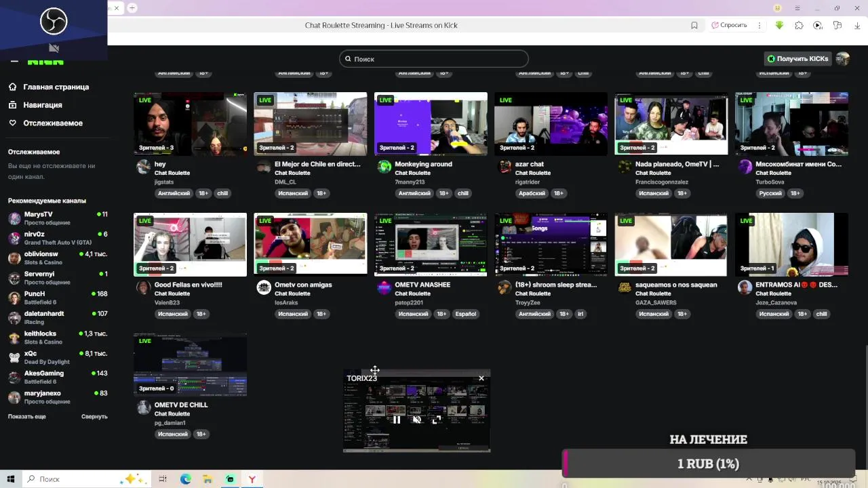The image size is (868, 488).
Task: Click the TroyyZee channel avatar icon
Action: (x=504, y=287)
